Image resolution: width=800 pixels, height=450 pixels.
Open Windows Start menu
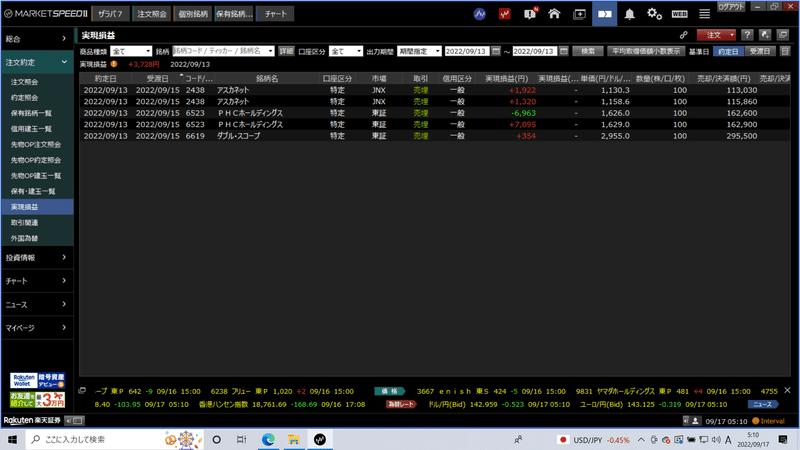[x=12, y=439]
